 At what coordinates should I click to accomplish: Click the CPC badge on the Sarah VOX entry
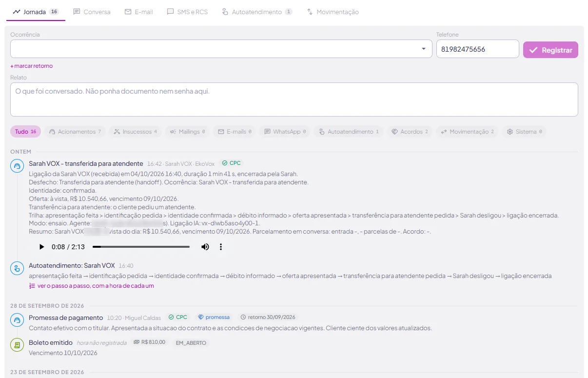(x=231, y=163)
